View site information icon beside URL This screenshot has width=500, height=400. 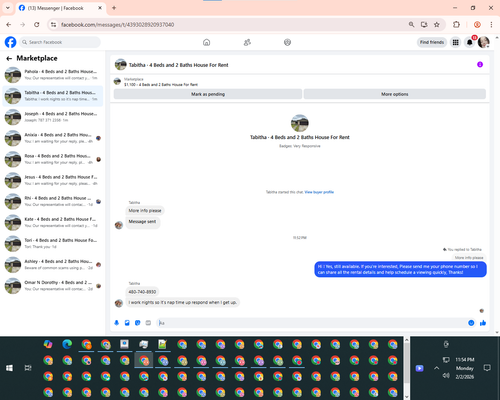point(53,24)
